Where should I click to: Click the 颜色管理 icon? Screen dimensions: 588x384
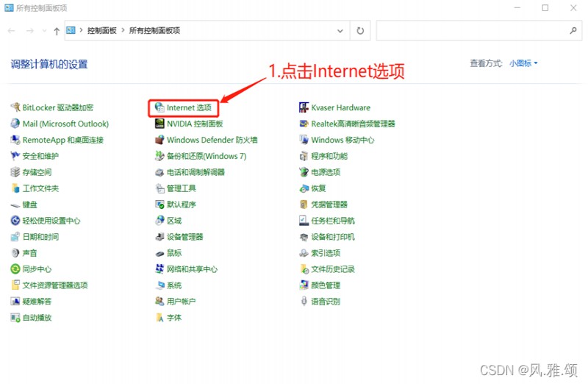[304, 285]
